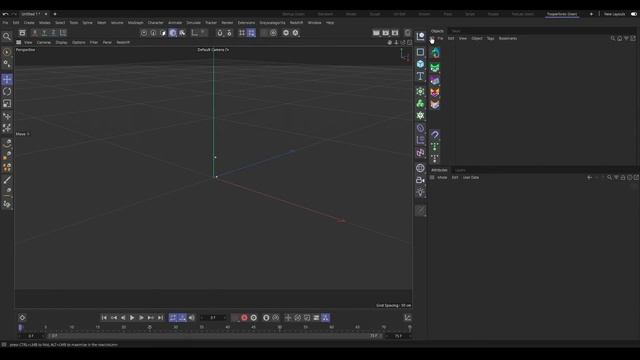Select the Rotate tool in left toolbar
The height and width of the screenshot is (360, 640).
7,91
